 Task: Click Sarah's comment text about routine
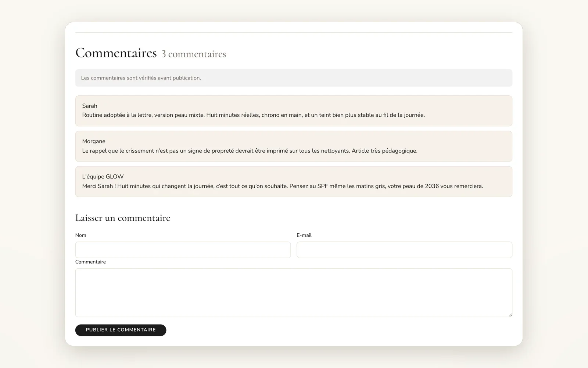click(x=254, y=115)
